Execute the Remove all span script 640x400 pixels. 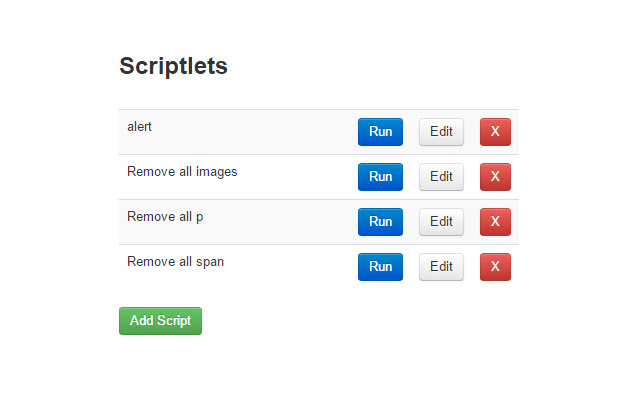[x=380, y=267]
